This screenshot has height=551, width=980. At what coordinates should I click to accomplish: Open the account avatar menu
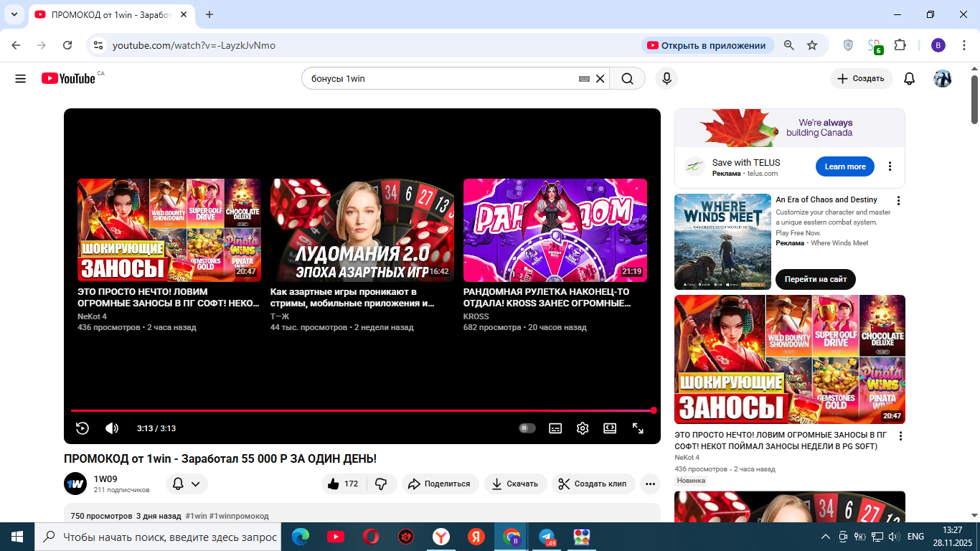[942, 79]
